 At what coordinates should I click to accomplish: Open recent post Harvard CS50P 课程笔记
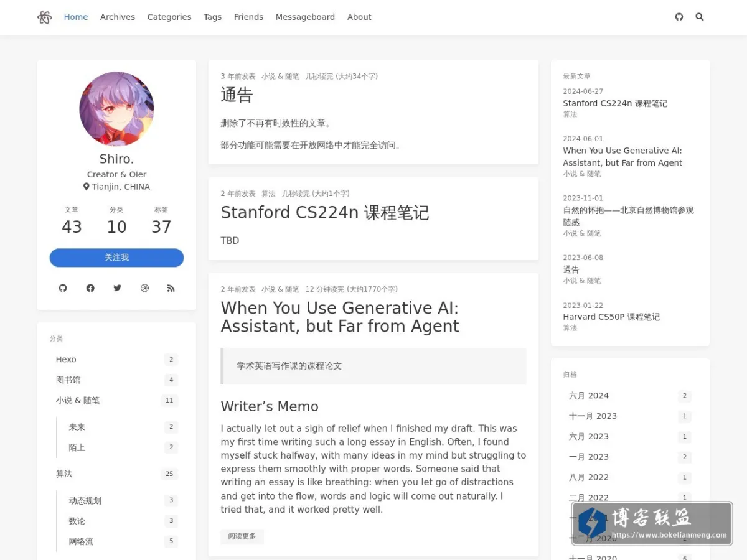point(611,317)
